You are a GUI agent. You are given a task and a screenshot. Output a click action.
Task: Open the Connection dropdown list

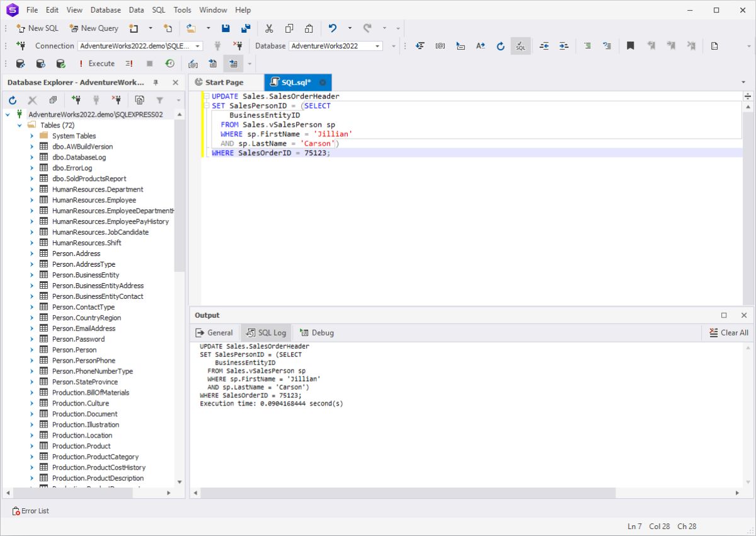[197, 46]
